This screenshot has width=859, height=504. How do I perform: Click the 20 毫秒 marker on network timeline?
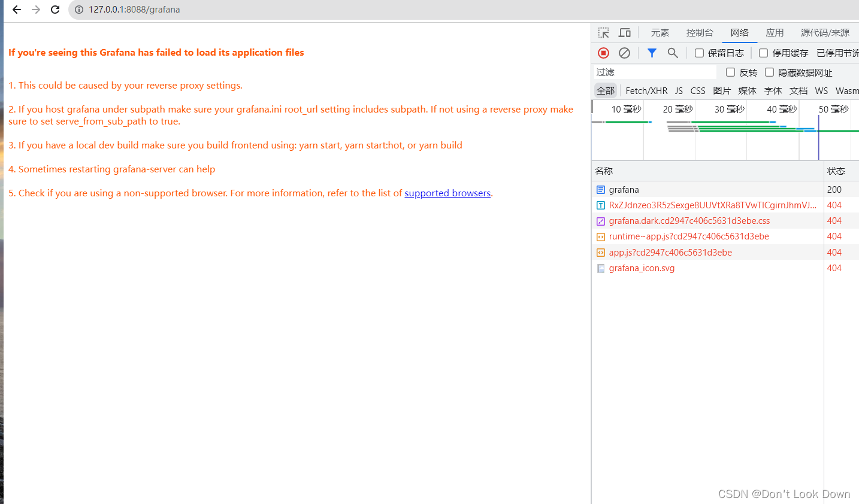[x=678, y=110]
